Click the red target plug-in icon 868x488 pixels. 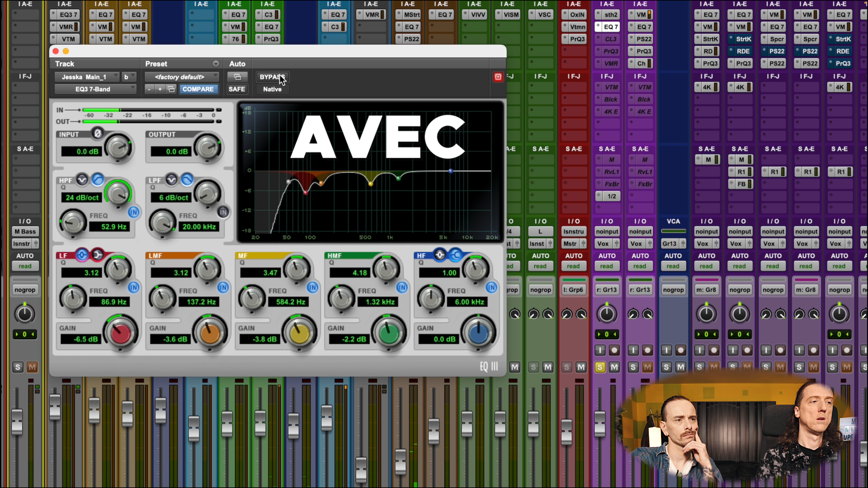click(498, 77)
